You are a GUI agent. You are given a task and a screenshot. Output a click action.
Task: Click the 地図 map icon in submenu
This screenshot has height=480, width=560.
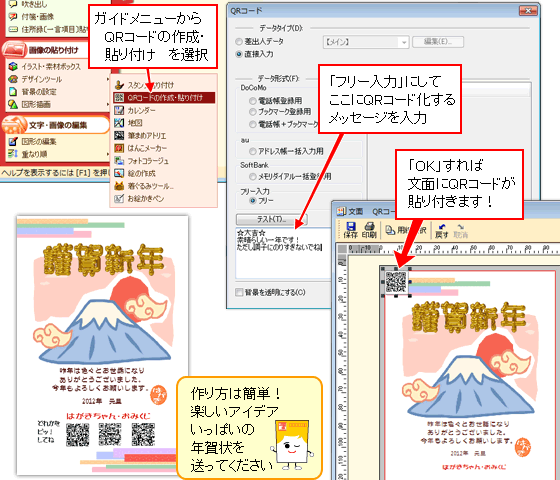119,123
